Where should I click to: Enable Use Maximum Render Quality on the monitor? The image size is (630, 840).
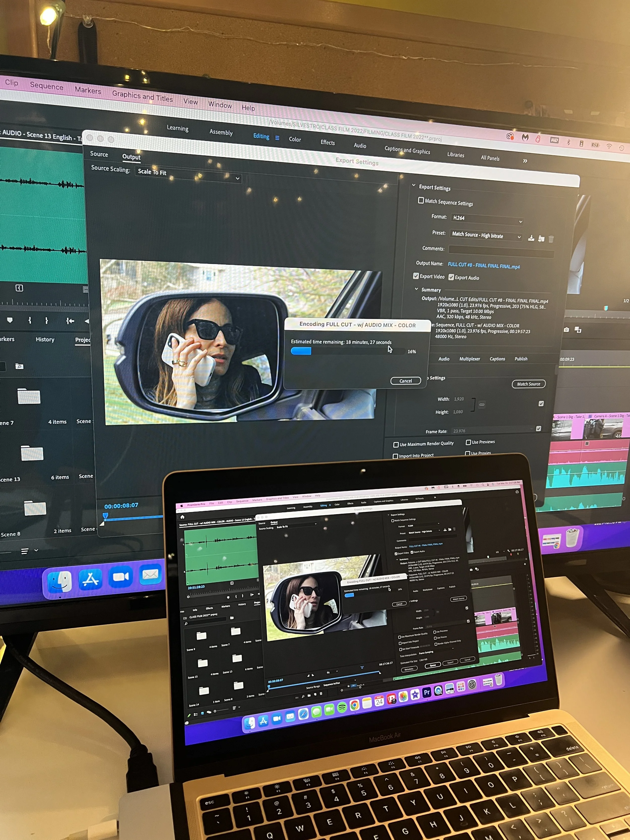[x=396, y=444]
